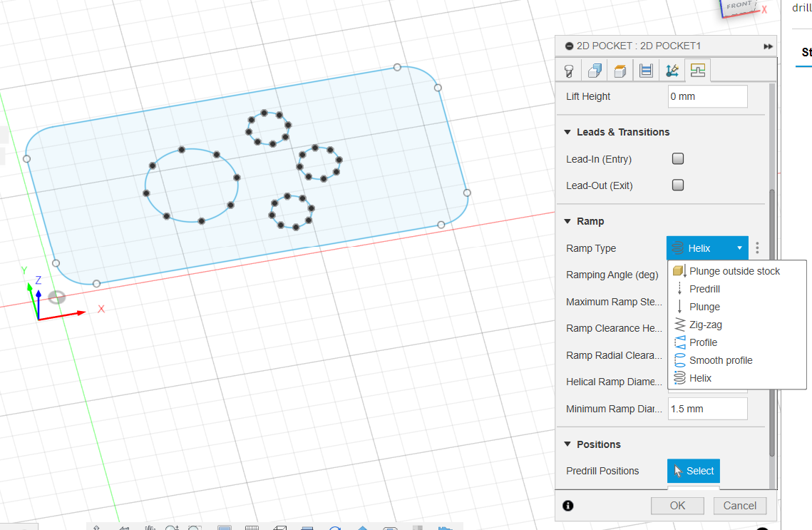Click OK to confirm the 2D Pocket

677,506
